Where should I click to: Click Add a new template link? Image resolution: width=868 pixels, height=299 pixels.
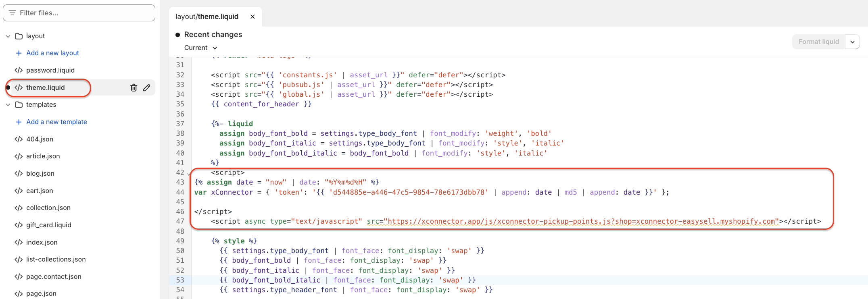tap(56, 122)
